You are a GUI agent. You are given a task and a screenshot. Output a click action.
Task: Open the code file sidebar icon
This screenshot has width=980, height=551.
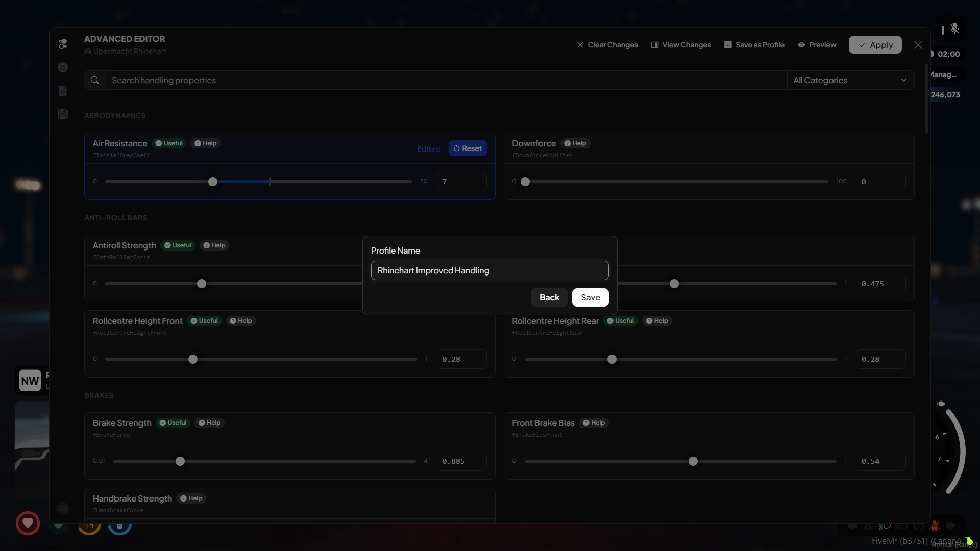pyautogui.click(x=63, y=91)
